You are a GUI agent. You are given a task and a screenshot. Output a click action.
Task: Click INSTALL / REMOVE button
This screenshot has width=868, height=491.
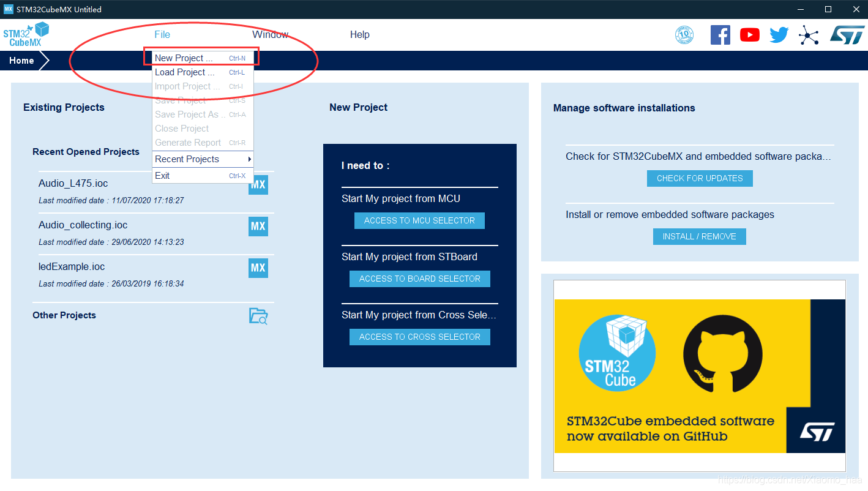[699, 237]
